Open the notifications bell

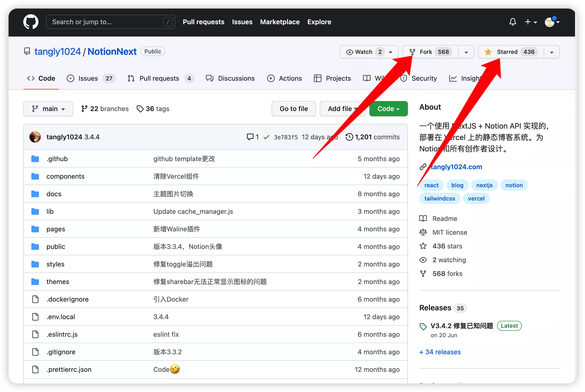[x=513, y=22]
